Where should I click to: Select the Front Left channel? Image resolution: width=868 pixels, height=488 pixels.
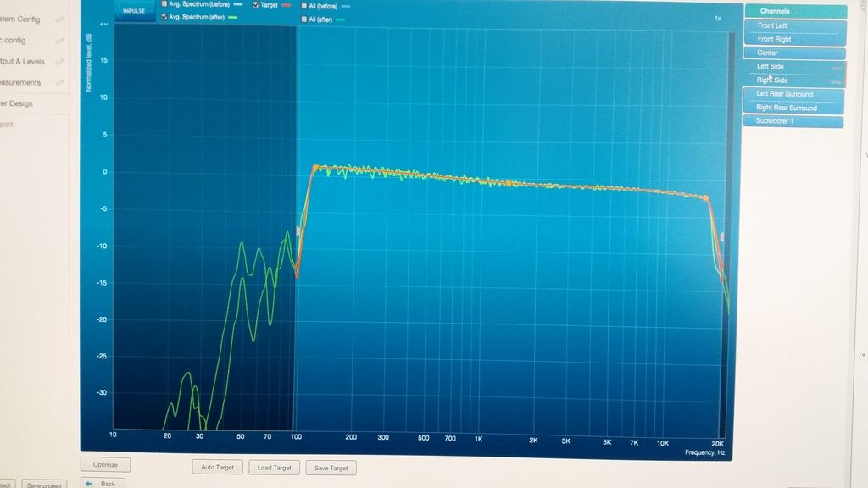[794, 25]
